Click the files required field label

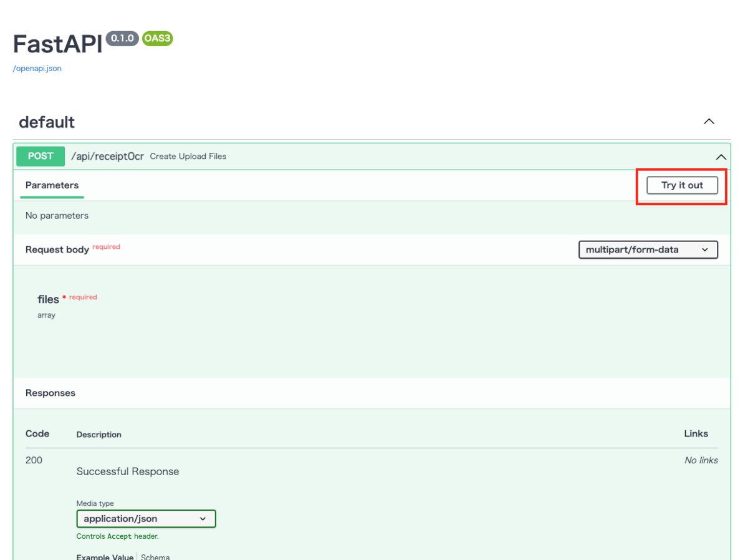(x=48, y=299)
